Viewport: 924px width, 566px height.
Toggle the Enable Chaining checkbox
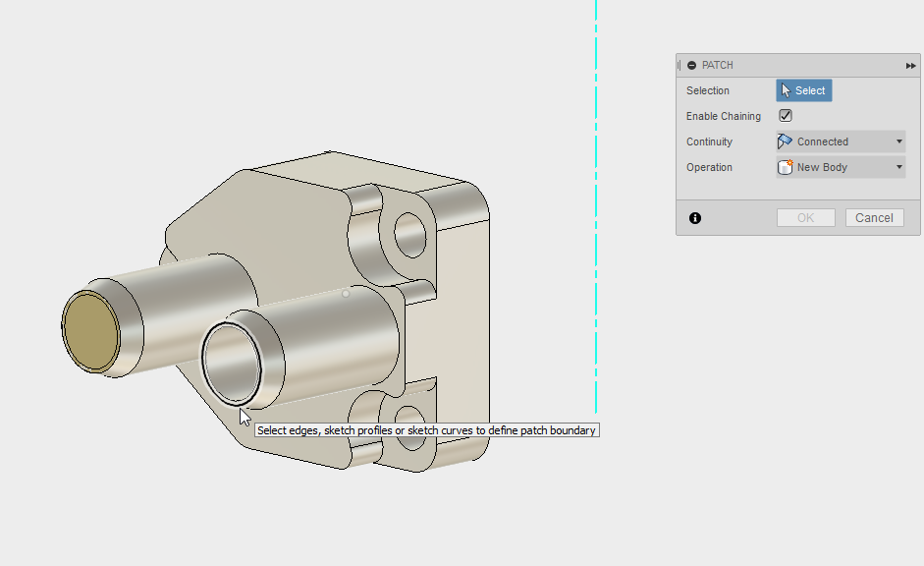785,115
